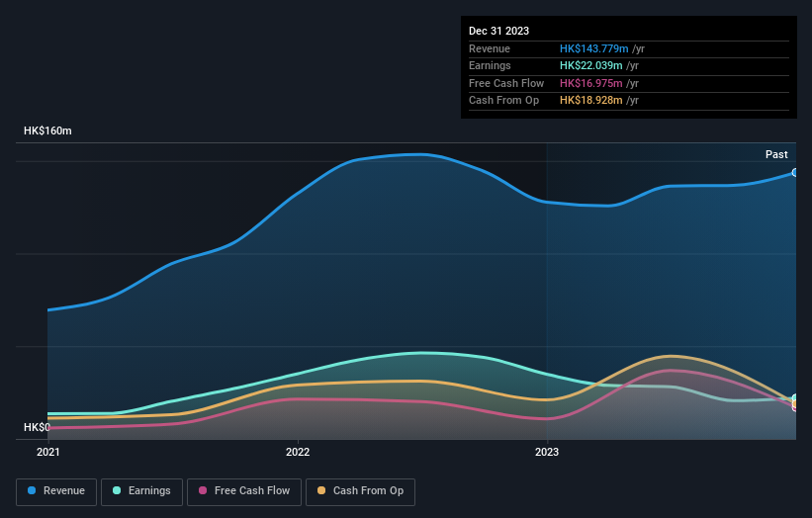Click the HK$22.039m earnings value

pyautogui.click(x=590, y=65)
